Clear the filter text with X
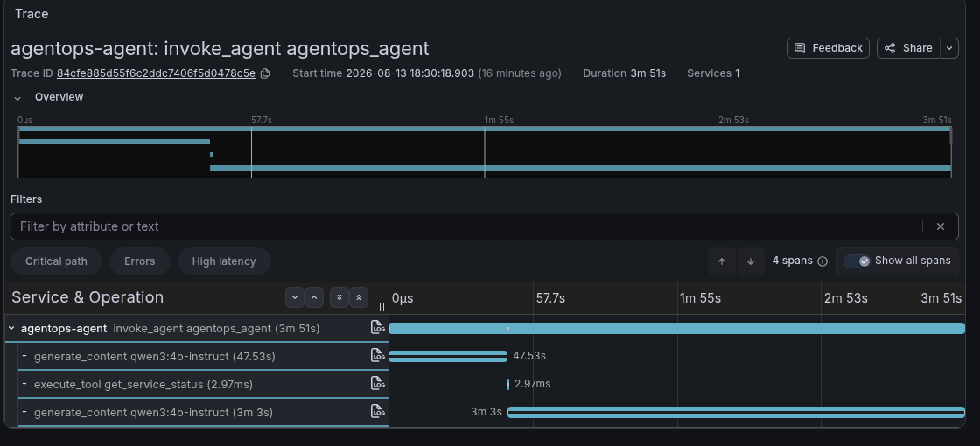The width and height of the screenshot is (980, 446). [941, 226]
